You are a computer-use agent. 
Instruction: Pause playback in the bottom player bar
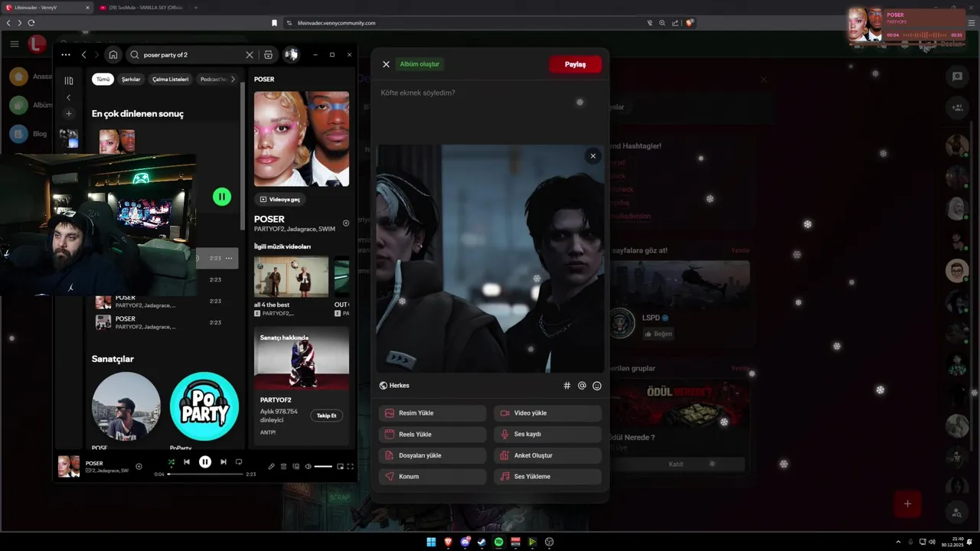click(x=205, y=461)
